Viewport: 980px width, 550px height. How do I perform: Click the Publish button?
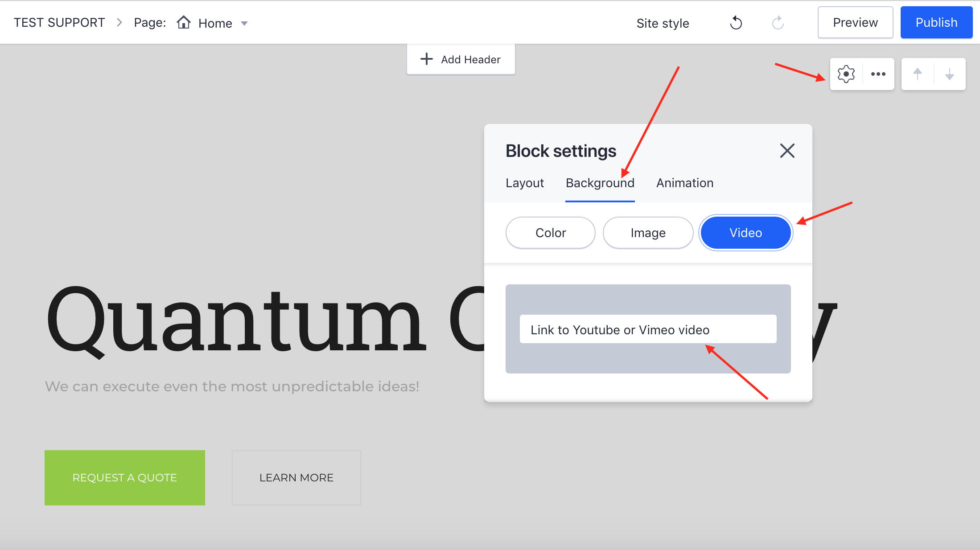pyautogui.click(x=936, y=22)
